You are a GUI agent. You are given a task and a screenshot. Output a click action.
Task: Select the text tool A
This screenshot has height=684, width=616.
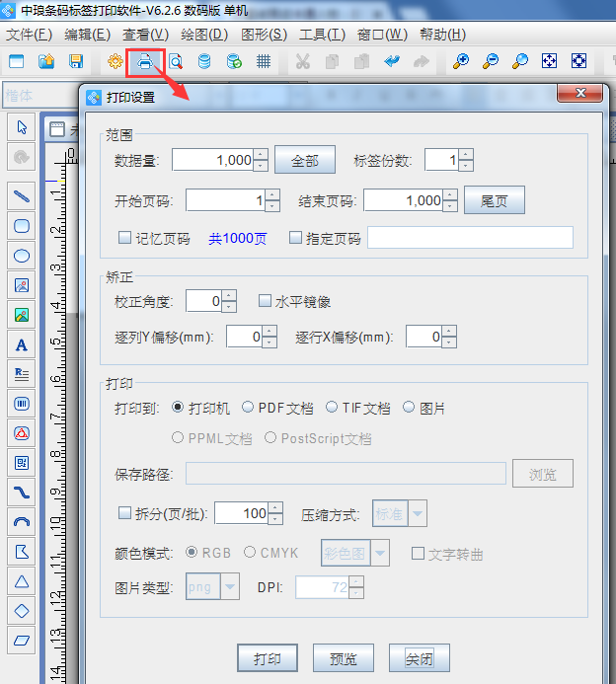pos(22,344)
